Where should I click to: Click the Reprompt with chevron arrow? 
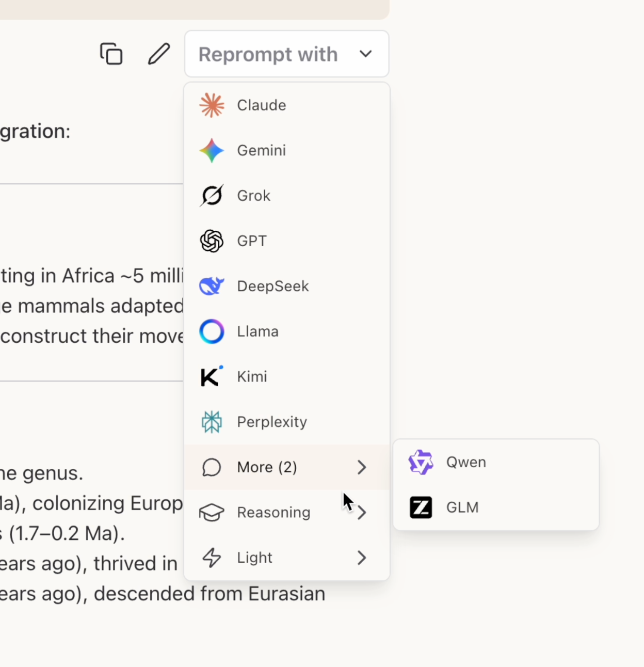pyautogui.click(x=366, y=54)
